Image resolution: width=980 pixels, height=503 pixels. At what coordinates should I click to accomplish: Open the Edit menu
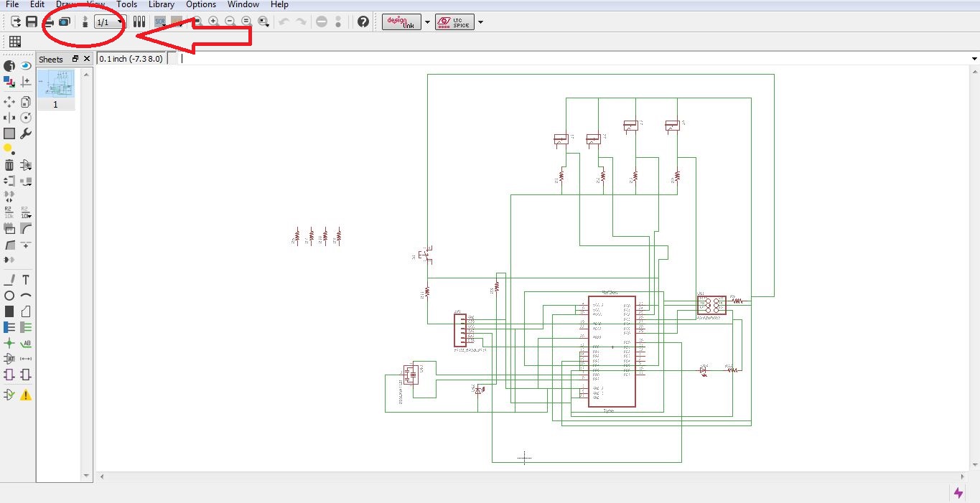point(37,4)
